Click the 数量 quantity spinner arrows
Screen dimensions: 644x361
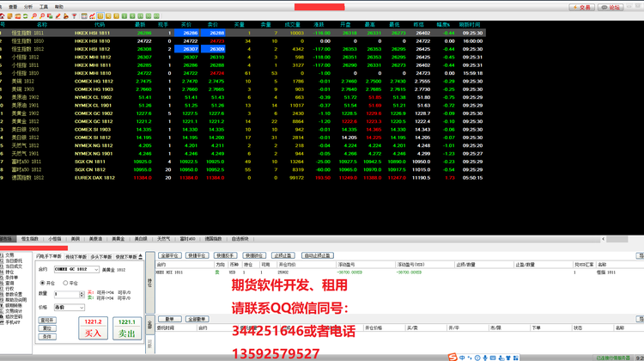click(x=82, y=294)
